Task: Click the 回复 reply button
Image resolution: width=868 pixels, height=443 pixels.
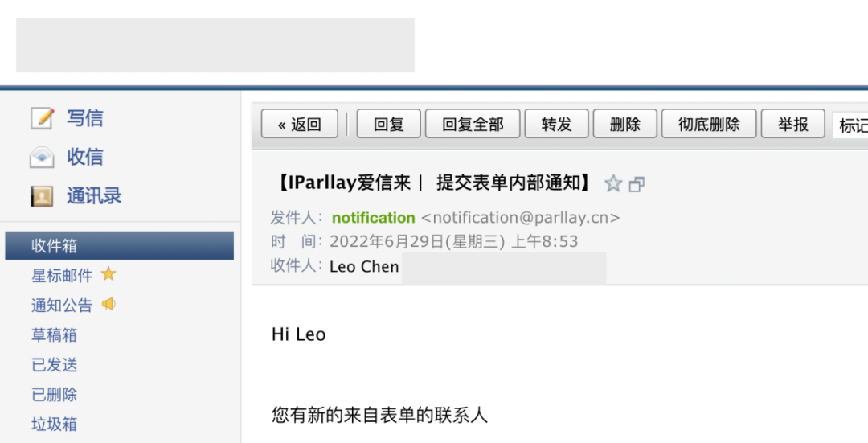Action: [x=389, y=125]
